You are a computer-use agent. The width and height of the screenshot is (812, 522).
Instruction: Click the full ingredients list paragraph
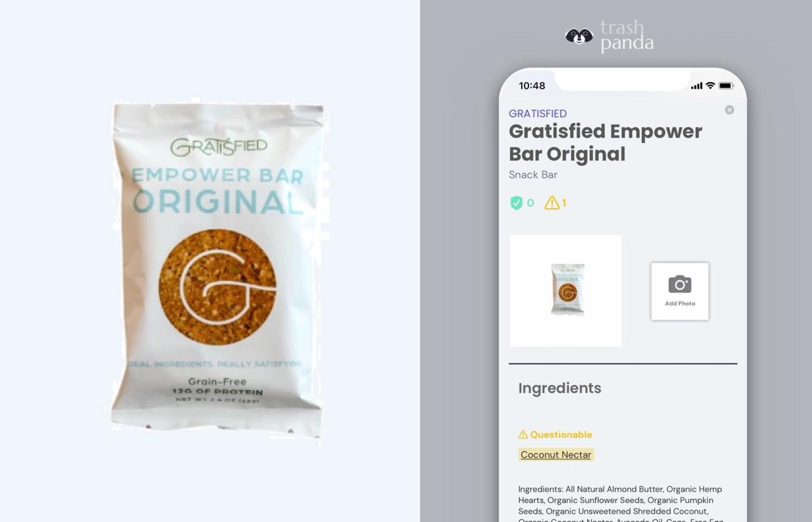(621, 505)
